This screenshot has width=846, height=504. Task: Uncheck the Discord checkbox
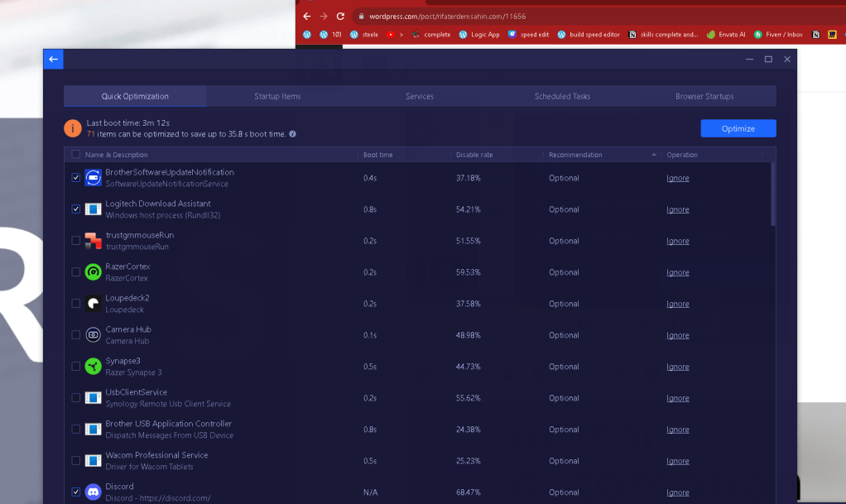coord(75,492)
